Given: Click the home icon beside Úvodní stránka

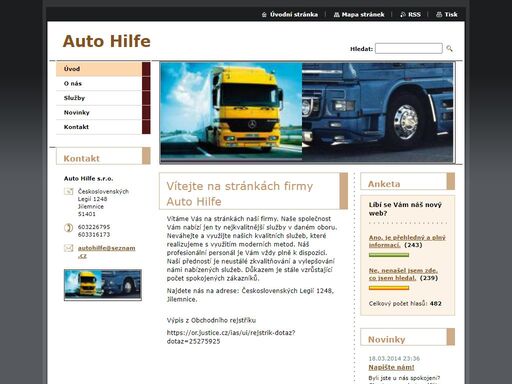Looking at the screenshot, I should point(264,15).
